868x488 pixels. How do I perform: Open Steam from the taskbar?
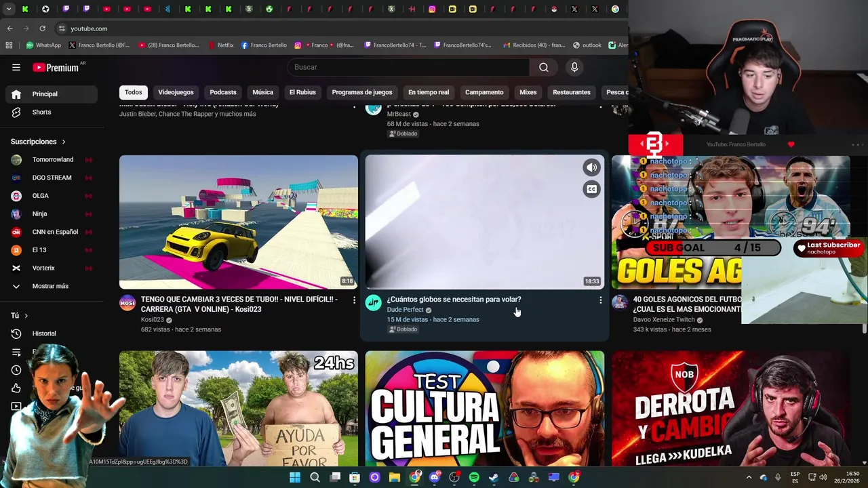pyautogui.click(x=494, y=478)
